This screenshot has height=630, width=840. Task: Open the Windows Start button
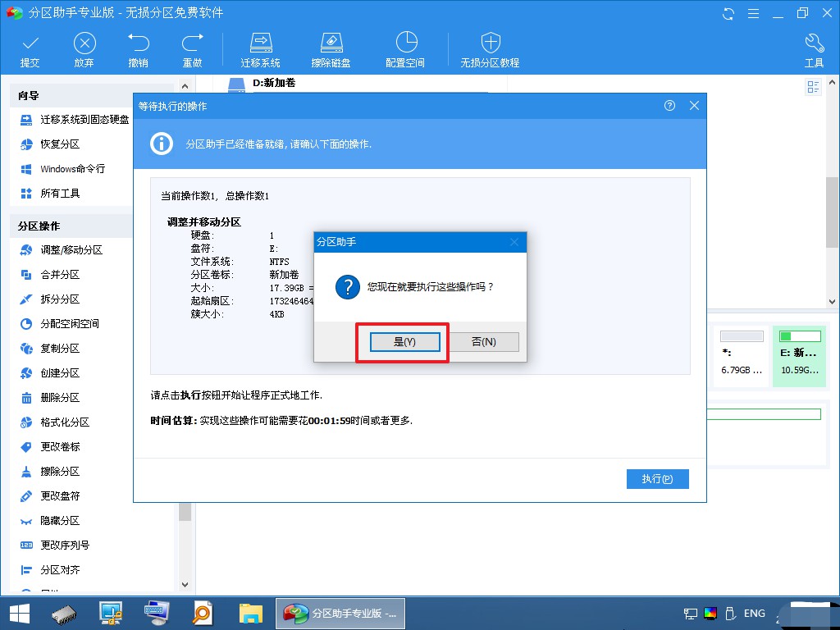click(x=20, y=614)
